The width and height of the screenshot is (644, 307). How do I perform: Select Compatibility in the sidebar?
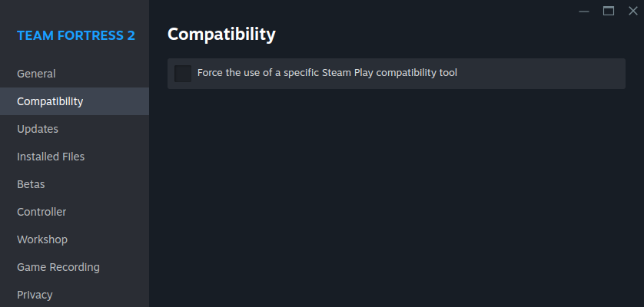click(50, 101)
